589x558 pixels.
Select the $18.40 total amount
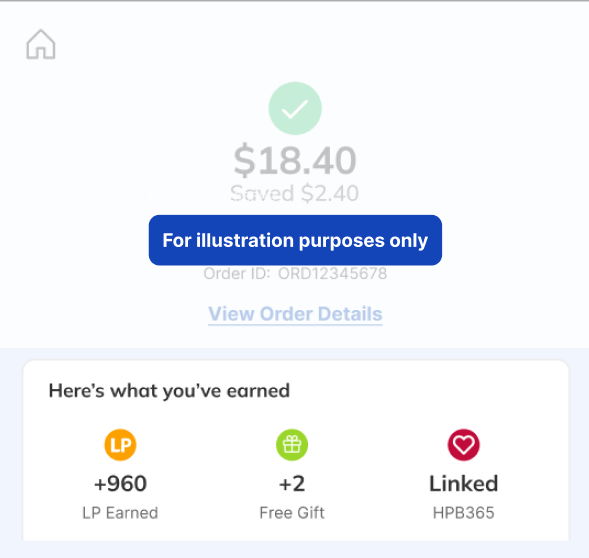point(295,161)
